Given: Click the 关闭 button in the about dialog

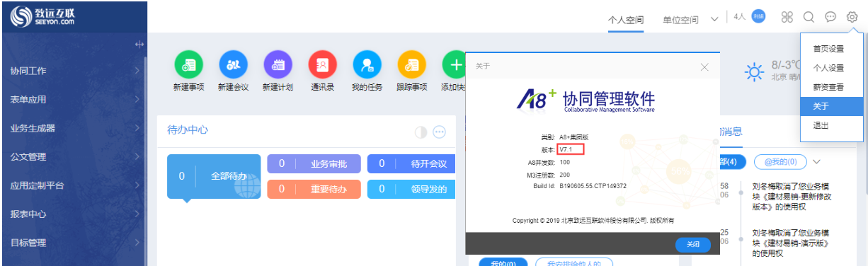Looking at the screenshot, I should (692, 244).
